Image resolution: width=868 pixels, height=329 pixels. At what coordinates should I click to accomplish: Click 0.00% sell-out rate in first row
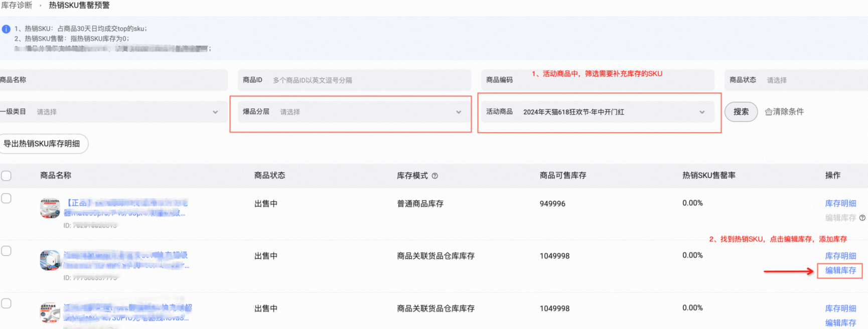pyautogui.click(x=692, y=203)
